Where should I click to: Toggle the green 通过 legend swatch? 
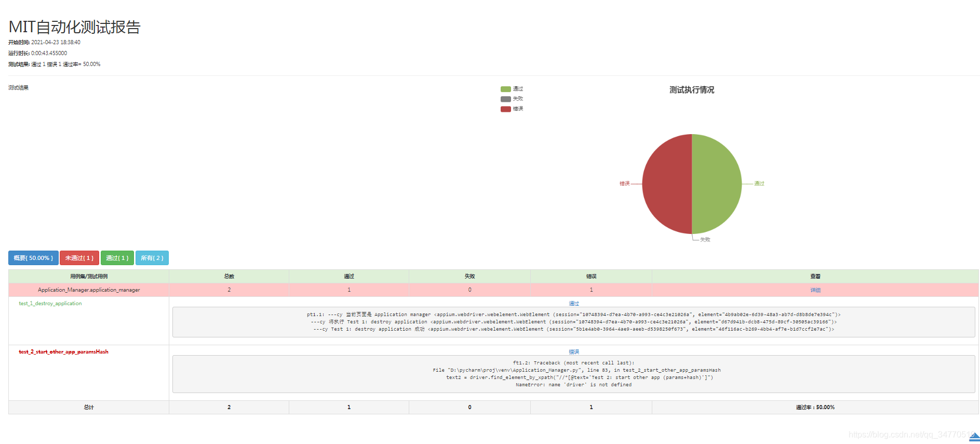506,89
